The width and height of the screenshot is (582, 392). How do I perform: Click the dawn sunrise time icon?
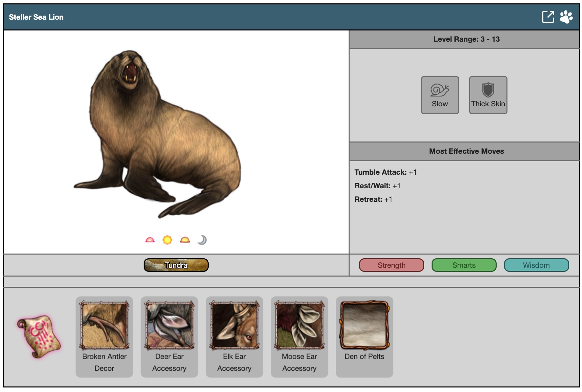[150, 240]
